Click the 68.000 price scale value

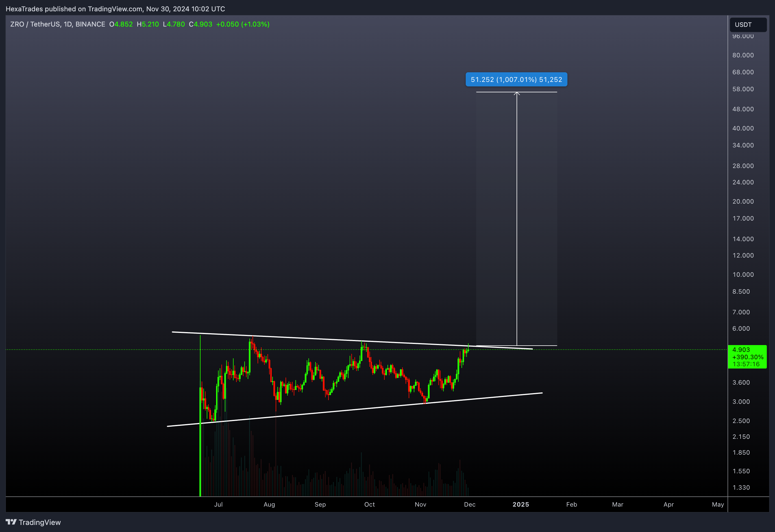point(743,72)
